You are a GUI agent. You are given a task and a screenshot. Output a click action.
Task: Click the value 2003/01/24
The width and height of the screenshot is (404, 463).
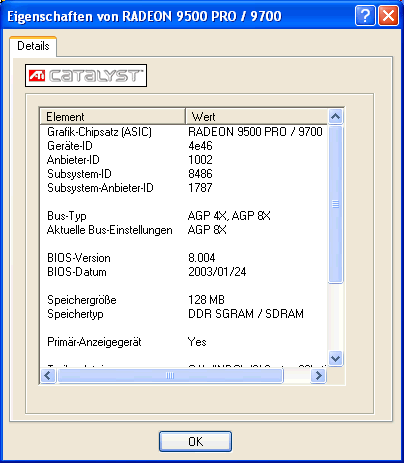click(217, 272)
